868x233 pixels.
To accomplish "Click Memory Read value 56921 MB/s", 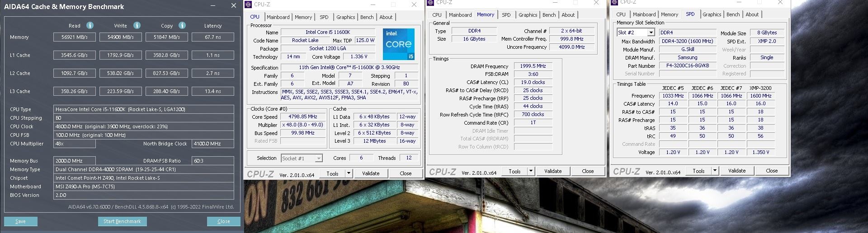I will click(75, 37).
